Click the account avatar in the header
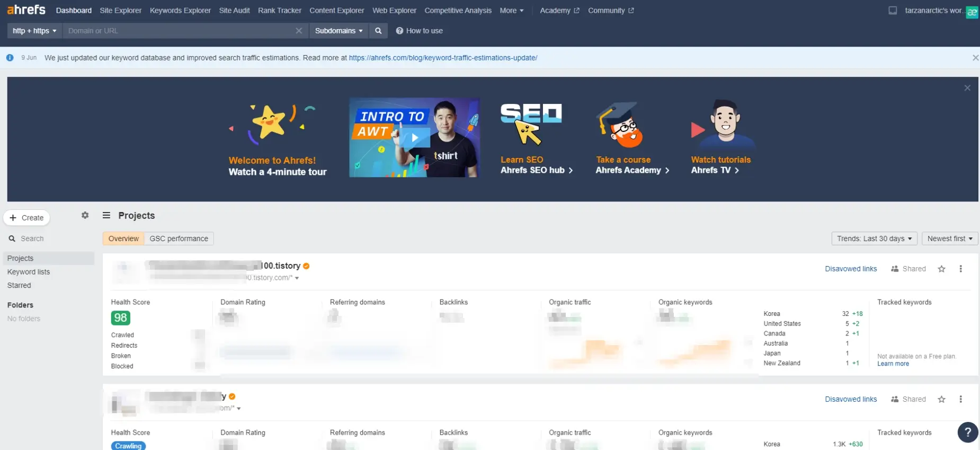This screenshot has height=450, width=980. click(x=972, y=12)
